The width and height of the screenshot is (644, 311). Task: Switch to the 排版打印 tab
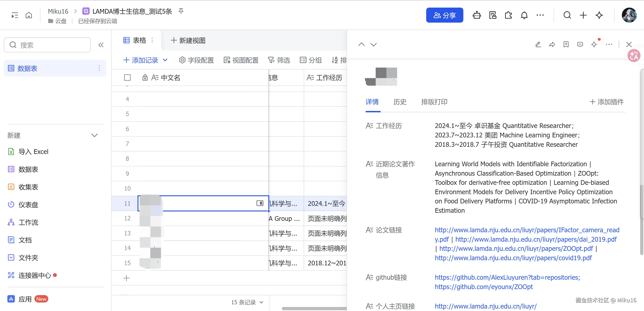[x=434, y=102]
